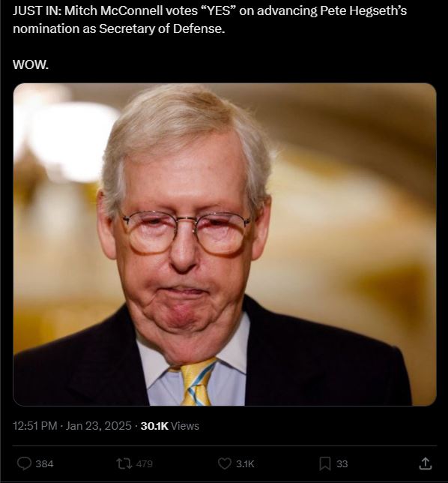Click the name 'Pete Hegseth's' in the tweet
Image resolution: width=448 pixels, height=483 pixels.
363,11
